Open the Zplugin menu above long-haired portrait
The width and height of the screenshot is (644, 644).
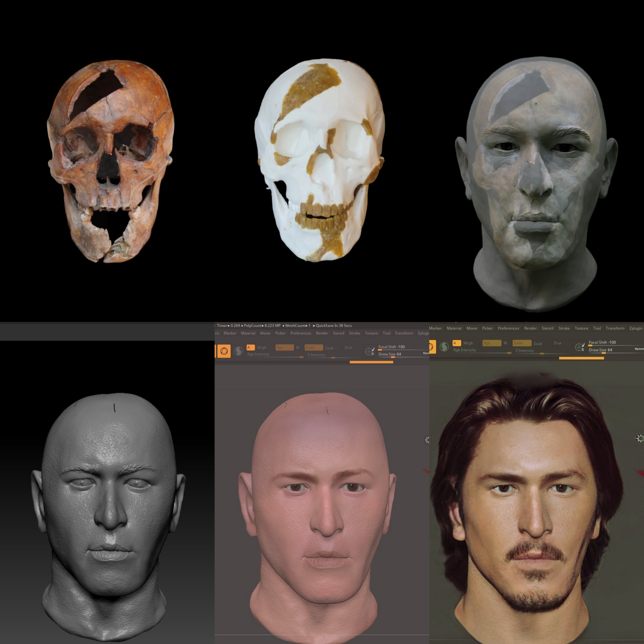point(635,328)
